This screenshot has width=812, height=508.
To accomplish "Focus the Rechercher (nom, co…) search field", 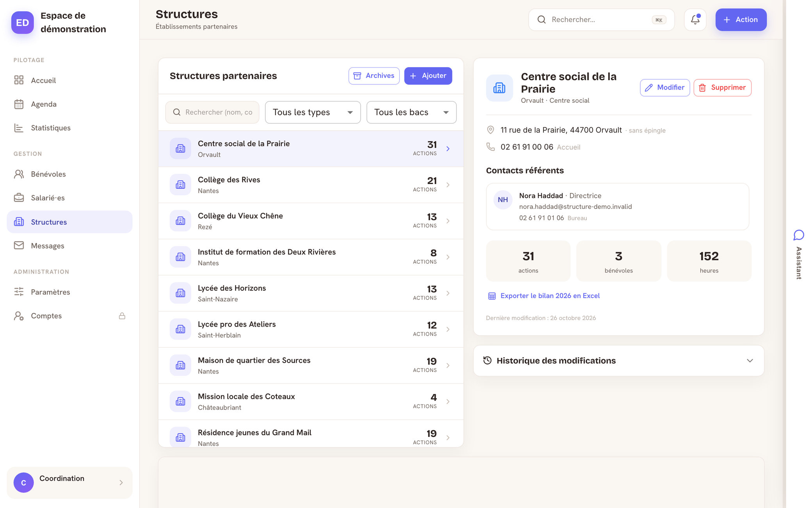I will click(x=212, y=113).
